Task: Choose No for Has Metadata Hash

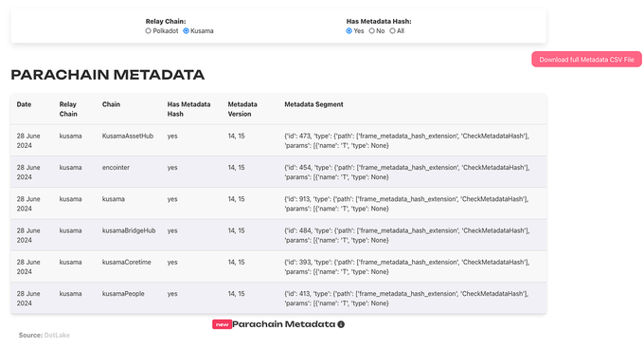Action: click(371, 31)
